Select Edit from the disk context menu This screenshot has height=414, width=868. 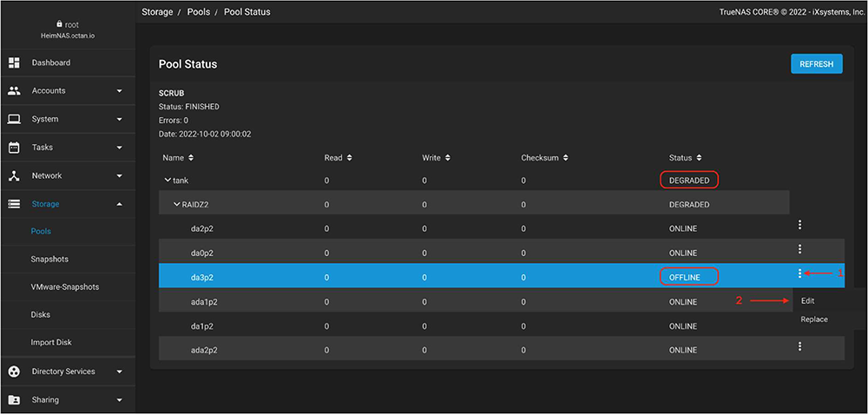click(x=808, y=301)
